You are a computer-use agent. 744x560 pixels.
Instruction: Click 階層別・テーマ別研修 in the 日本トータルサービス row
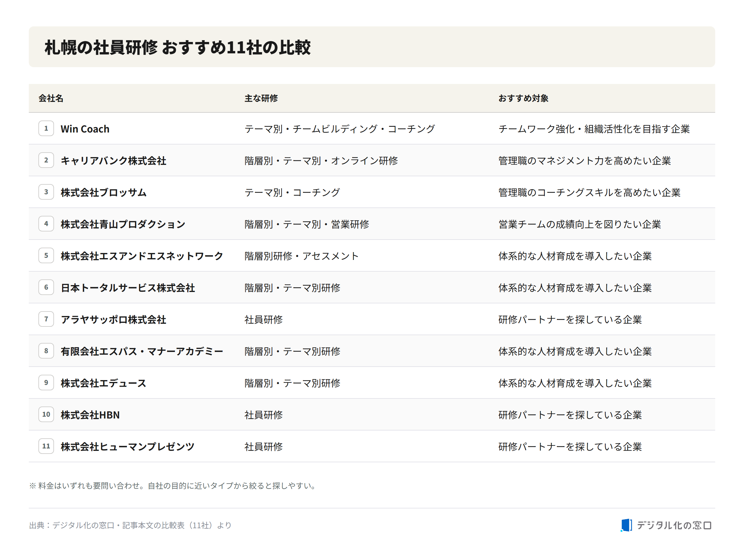pyautogui.click(x=292, y=288)
